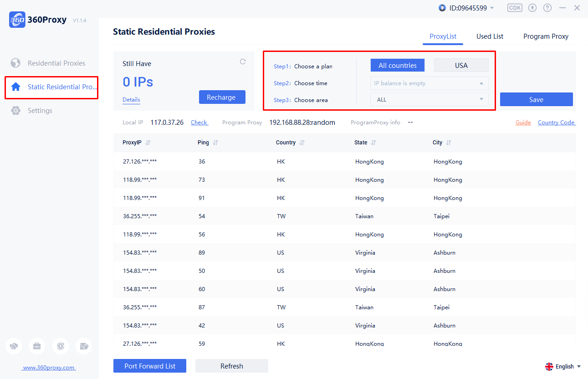Select the row with ping 50

344,271
